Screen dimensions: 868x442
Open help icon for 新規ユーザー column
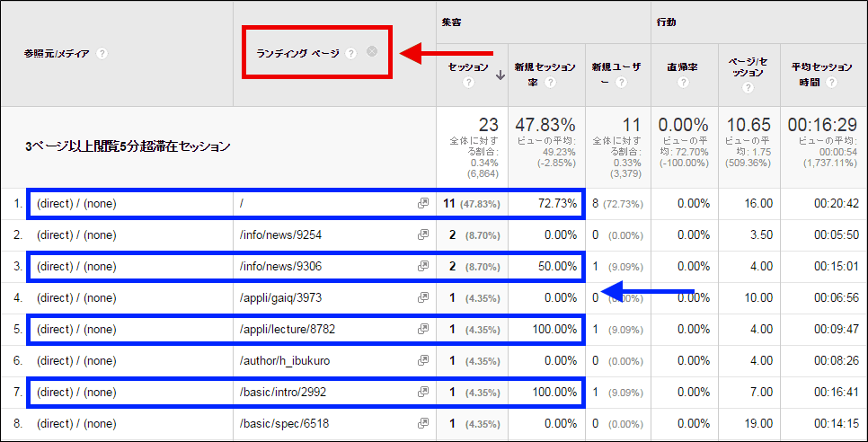621,83
